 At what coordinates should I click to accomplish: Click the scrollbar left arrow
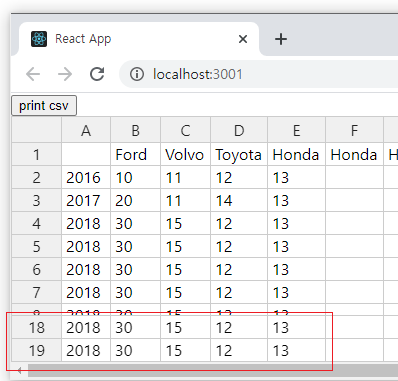[20, 370]
